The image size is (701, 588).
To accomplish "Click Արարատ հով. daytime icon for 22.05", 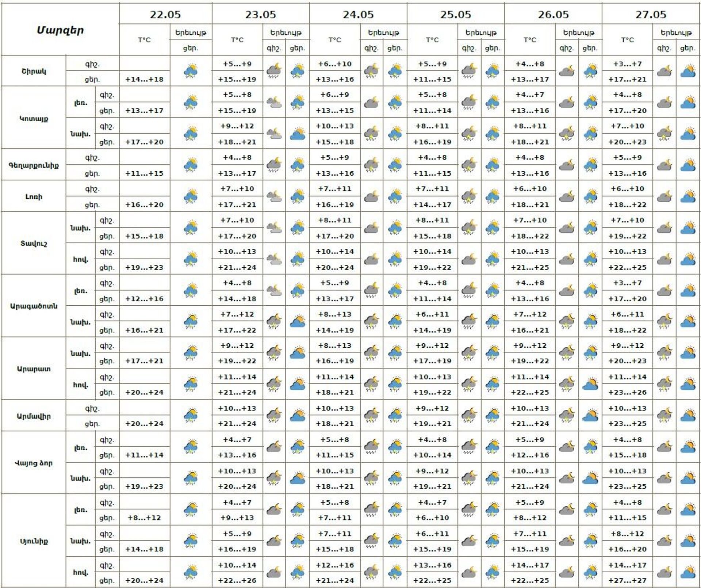I will tap(191, 384).
